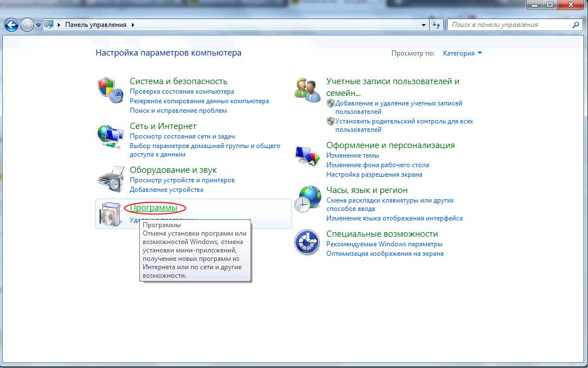Image resolution: width=588 pixels, height=368 pixels.
Task: Open Сеть и Интернет category
Action: point(163,126)
